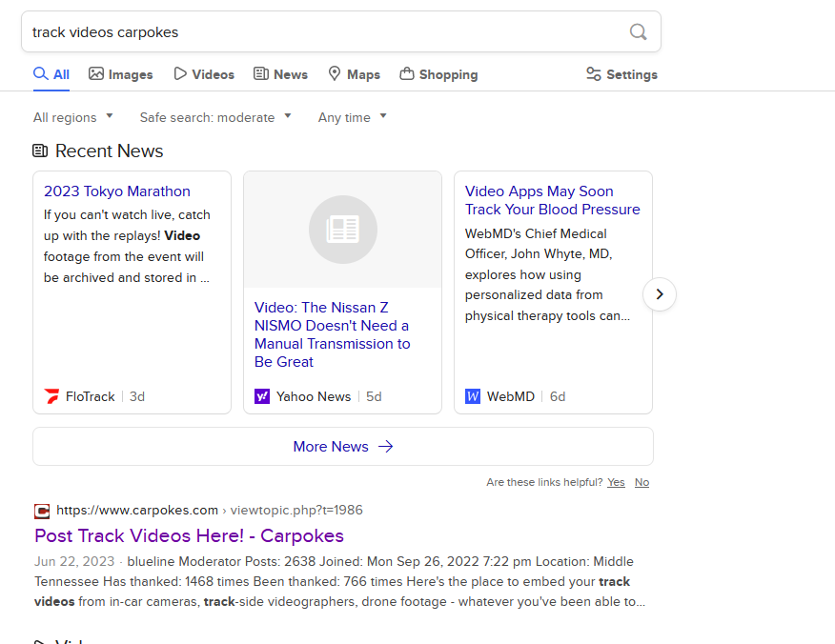
Task: Click the Yahoo News logo icon
Action: click(262, 396)
